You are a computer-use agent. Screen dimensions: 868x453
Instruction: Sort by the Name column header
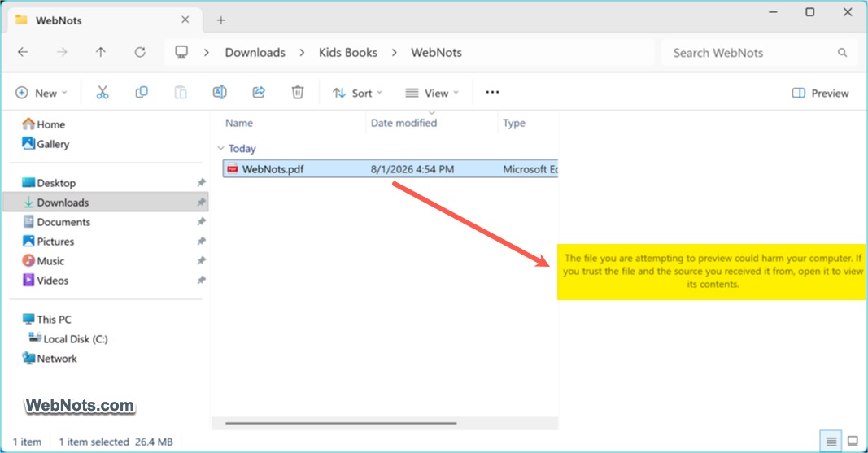pos(238,123)
